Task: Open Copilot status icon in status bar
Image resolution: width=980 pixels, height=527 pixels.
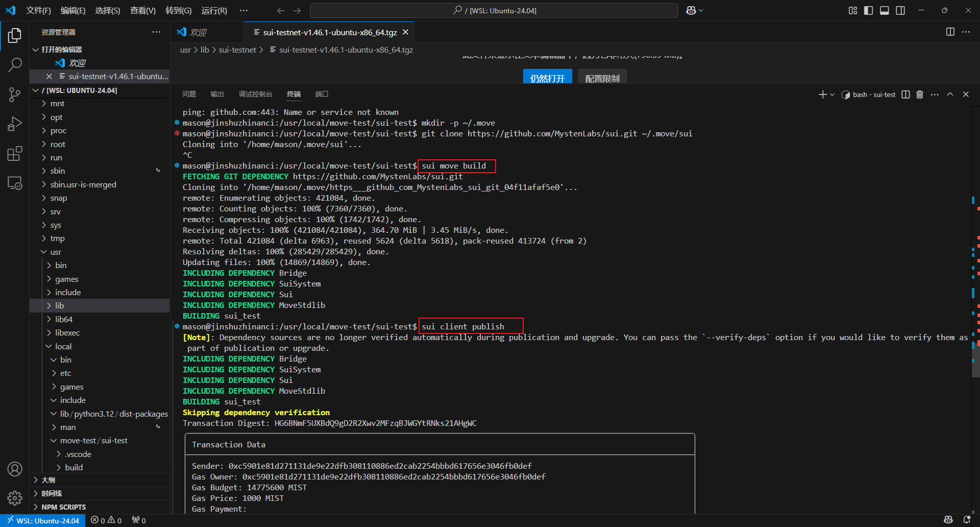Action: click(948, 520)
